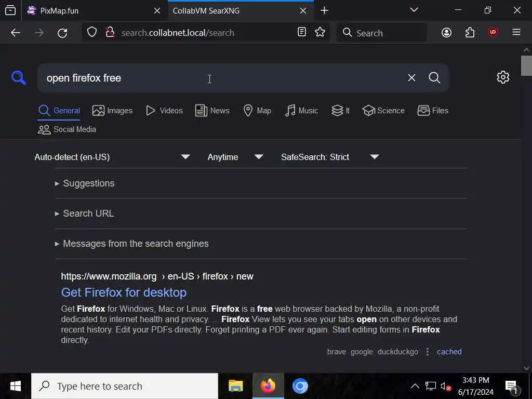Viewport: 532px width, 399px height.
Task: Close the CollabVM SearXNG tab
Action: click(x=303, y=11)
